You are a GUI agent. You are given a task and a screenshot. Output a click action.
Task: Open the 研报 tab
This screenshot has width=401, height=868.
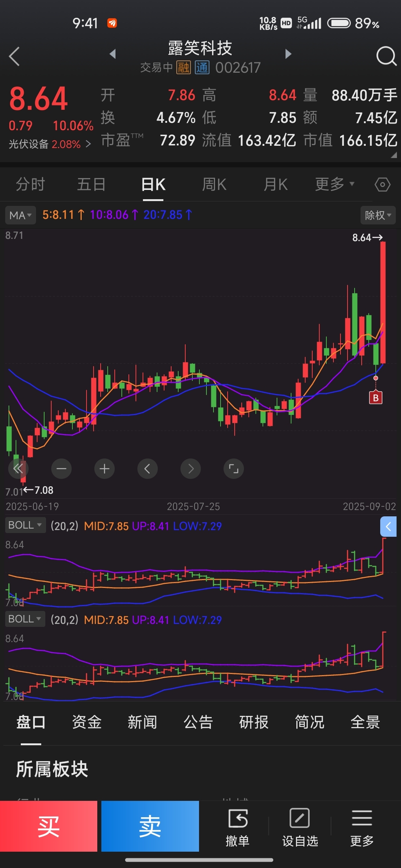coord(254,722)
